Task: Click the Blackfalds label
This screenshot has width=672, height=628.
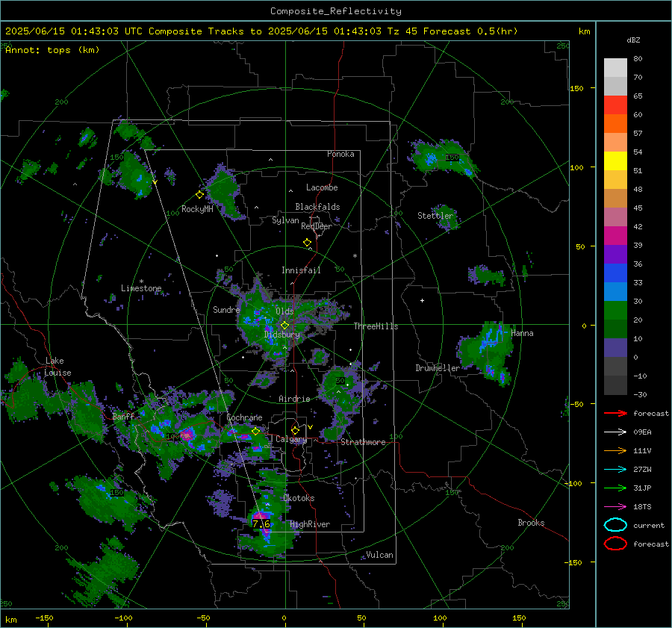Action: click(x=317, y=207)
